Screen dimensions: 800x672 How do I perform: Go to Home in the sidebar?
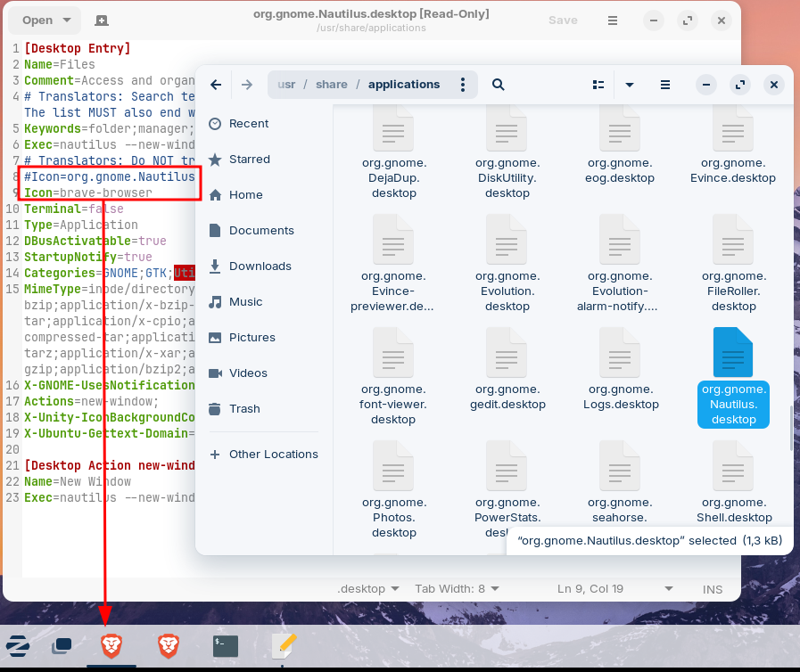pyautogui.click(x=264, y=195)
